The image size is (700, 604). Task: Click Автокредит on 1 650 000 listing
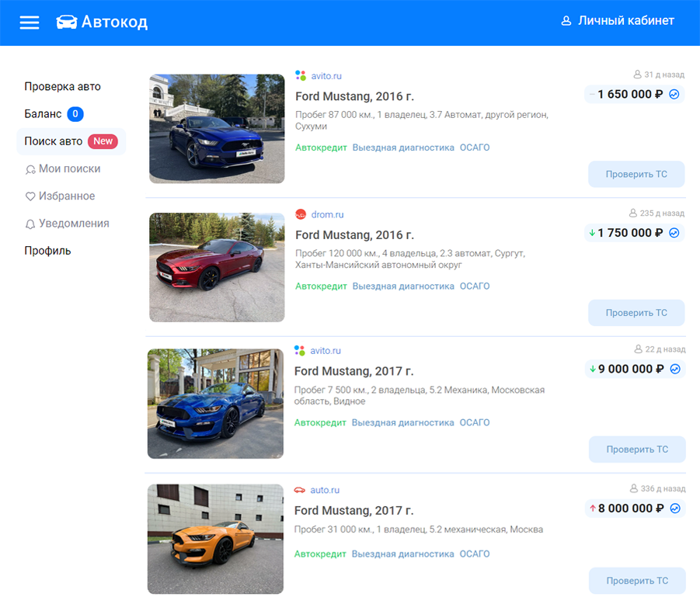click(x=321, y=148)
